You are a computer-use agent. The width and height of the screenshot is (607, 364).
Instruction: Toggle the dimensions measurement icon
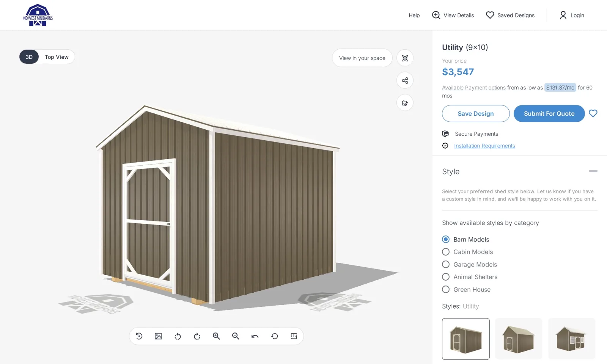point(294,336)
